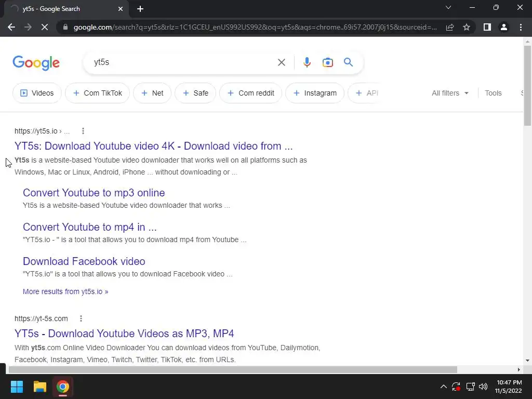Open the search Tools options
This screenshot has width=532, height=399.
point(493,93)
